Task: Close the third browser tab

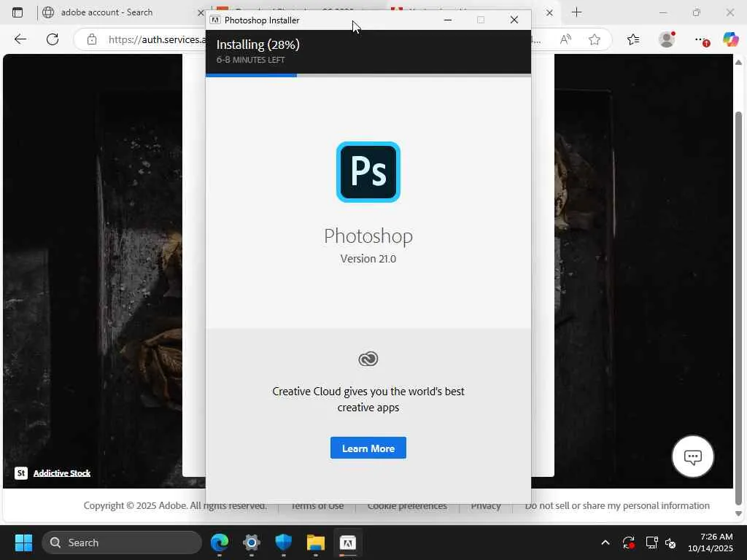Action: (x=549, y=13)
